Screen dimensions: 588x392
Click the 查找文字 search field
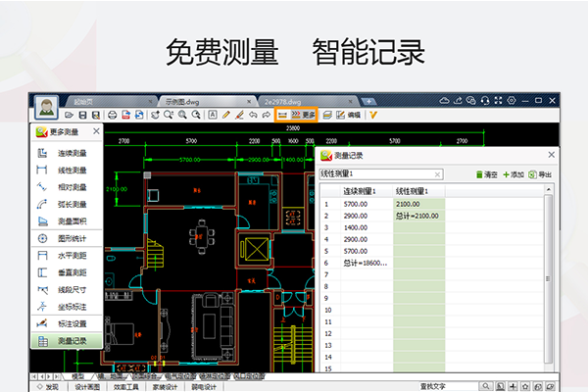(x=448, y=386)
